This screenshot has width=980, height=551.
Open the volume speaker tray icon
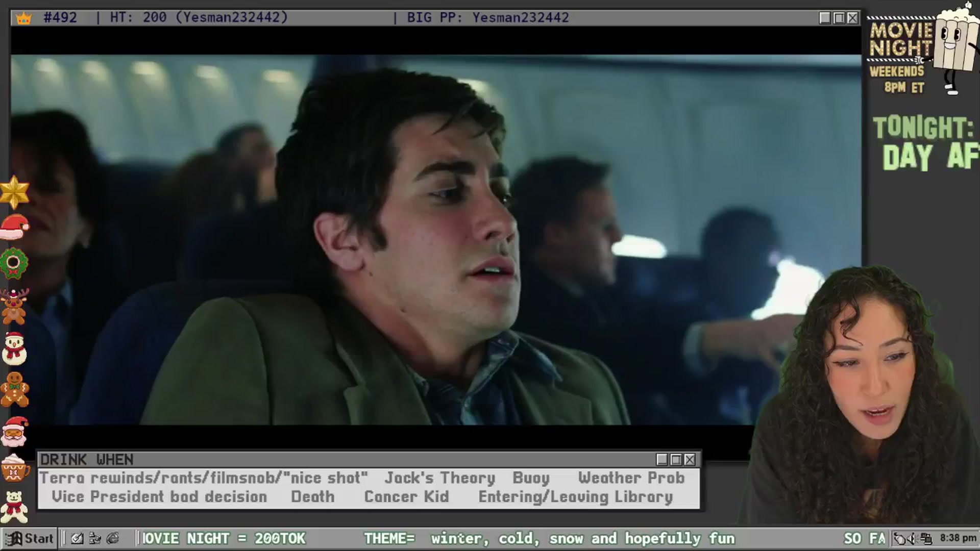pyautogui.click(x=912, y=539)
